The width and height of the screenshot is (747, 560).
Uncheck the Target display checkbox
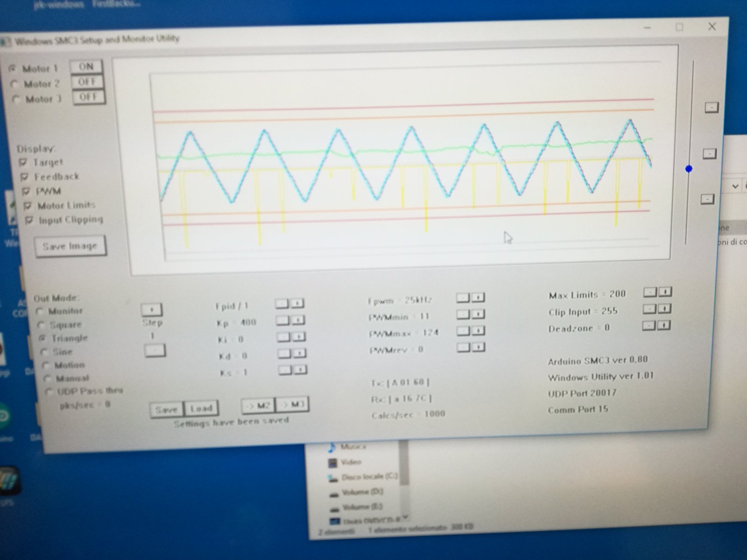tap(23, 162)
